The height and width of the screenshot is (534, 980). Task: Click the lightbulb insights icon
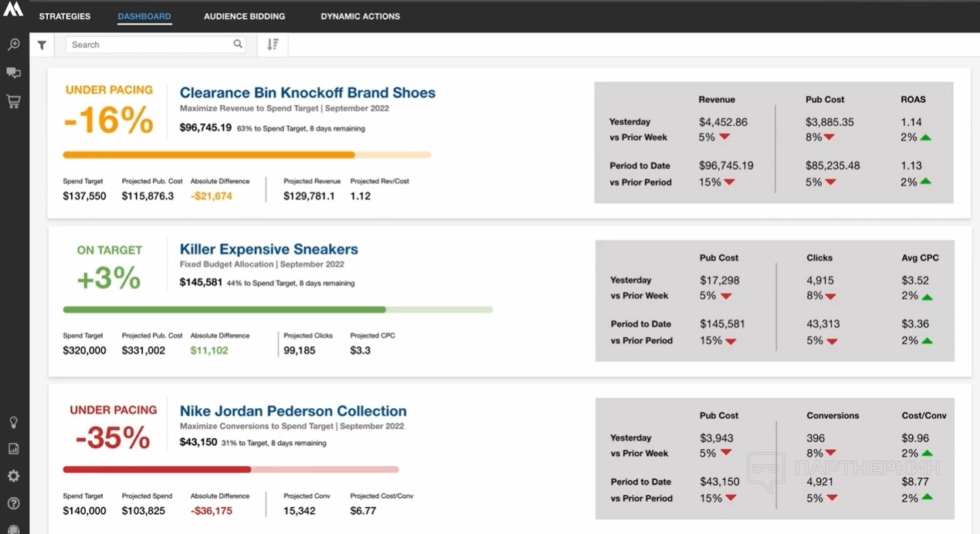pyautogui.click(x=13, y=422)
